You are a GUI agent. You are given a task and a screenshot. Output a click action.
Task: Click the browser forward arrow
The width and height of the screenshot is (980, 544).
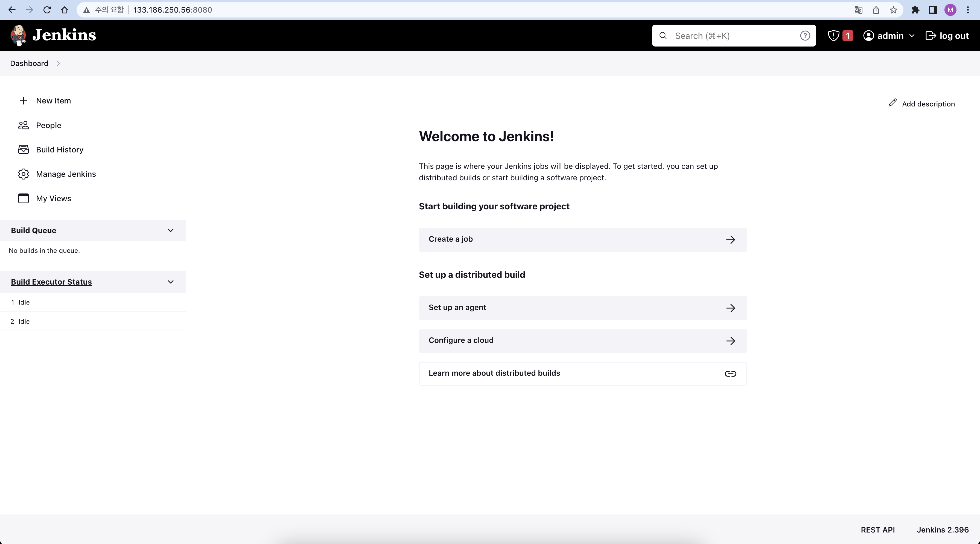(x=29, y=10)
